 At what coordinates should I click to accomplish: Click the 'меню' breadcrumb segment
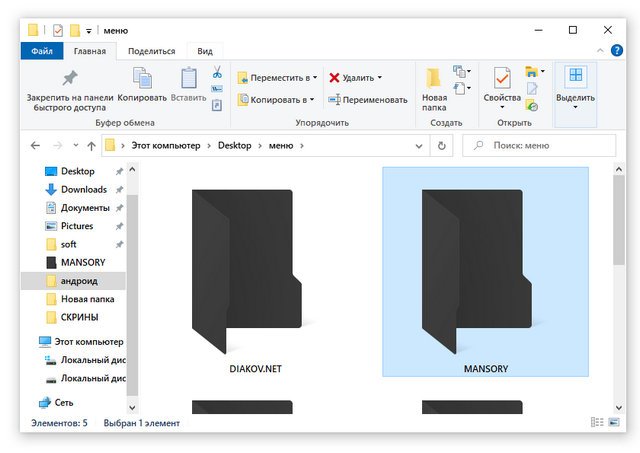tap(281, 146)
